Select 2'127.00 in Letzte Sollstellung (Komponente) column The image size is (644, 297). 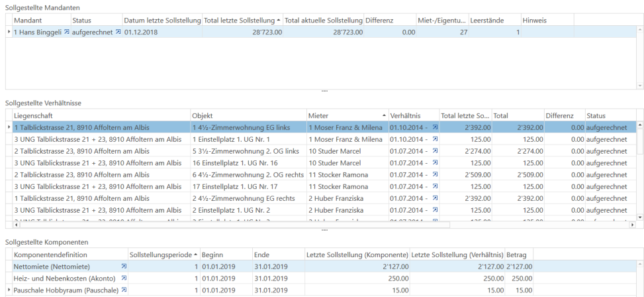(x=357, y=267)
